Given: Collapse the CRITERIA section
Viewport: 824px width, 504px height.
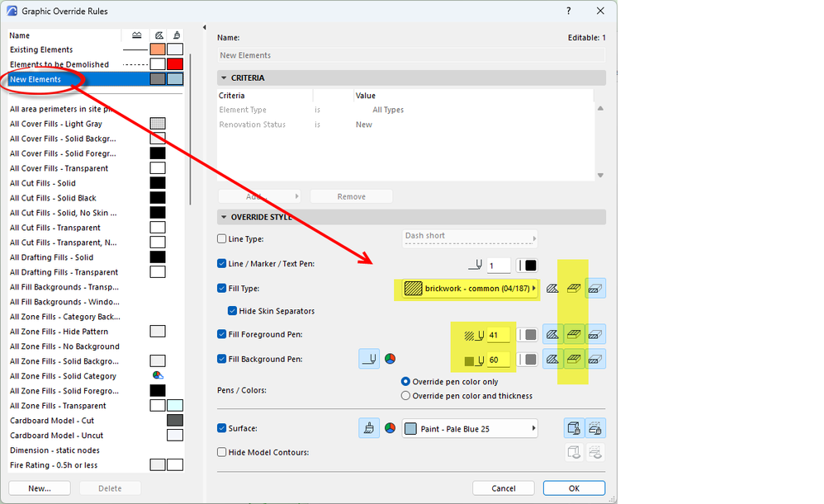Looking at the screenshot, I should point(224,78).
